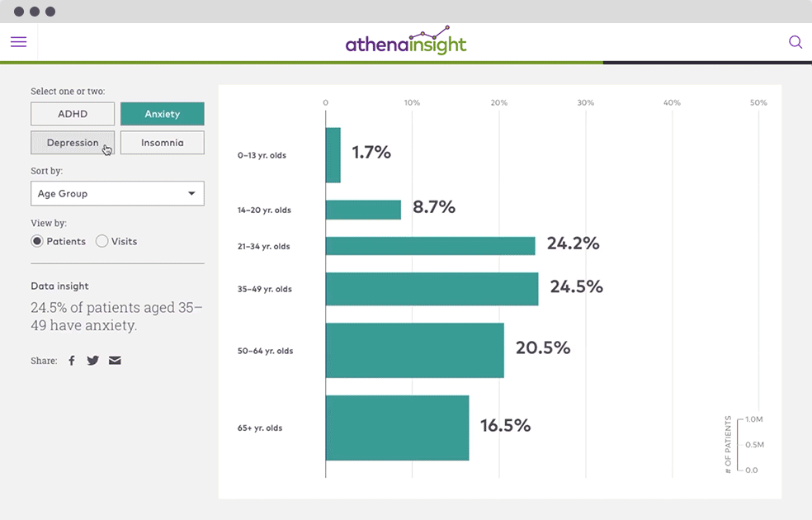Share the chart on Twitter

point(92,360)
